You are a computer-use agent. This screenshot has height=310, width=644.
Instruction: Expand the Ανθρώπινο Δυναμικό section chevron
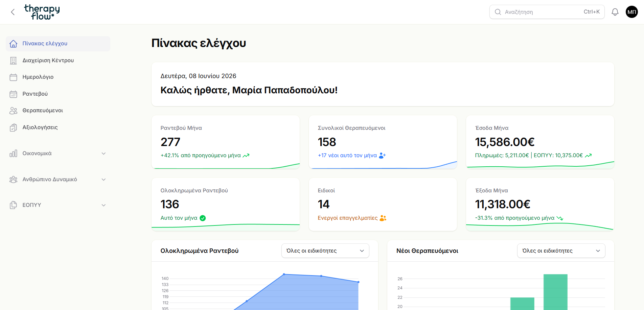[x=104, y=180]
